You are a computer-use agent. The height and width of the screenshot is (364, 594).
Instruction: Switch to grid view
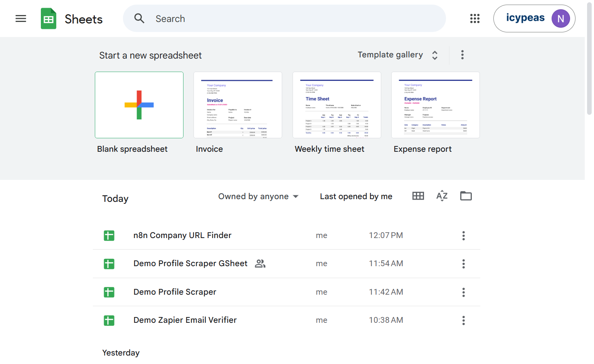tap(418, 196)
